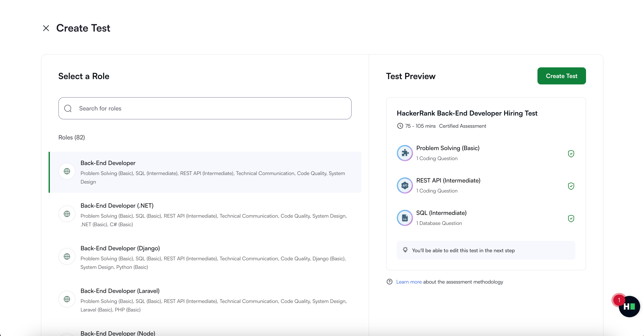Click the help question mark icon
The width and height of the screenshot is (644, 336).
pos(390,282)
